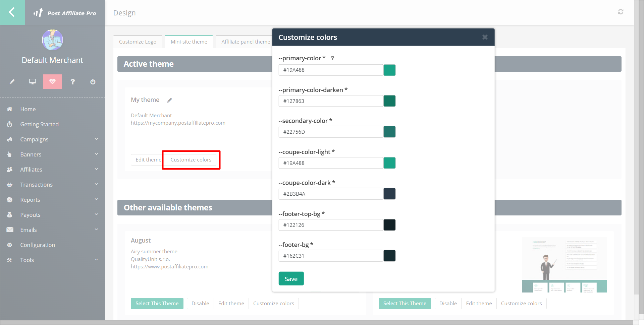Screen dimensions: 644x325
Task: Click the coupe-color-dark swatch
Action: pyautogui.click(x=389, y=194)
